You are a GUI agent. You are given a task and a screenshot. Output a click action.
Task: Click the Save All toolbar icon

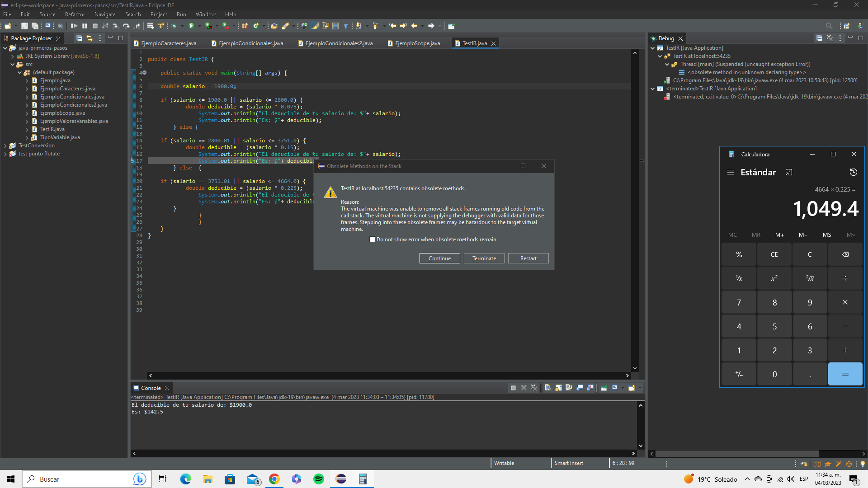click(35, 26)
